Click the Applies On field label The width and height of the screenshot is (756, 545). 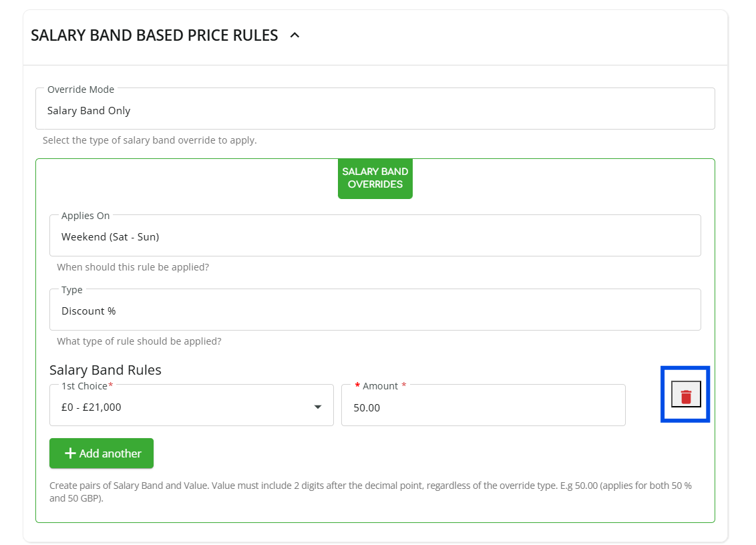pos(85,216)
